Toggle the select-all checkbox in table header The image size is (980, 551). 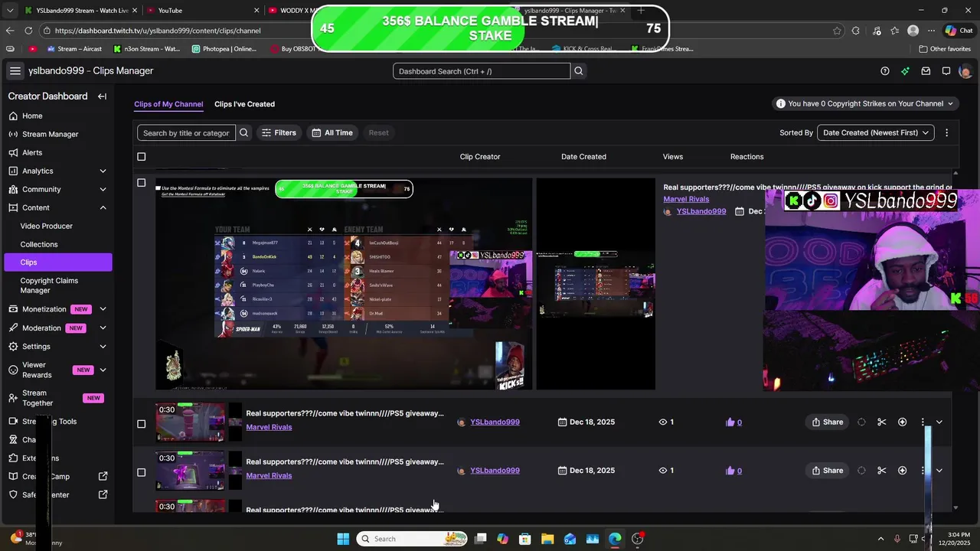141,157
